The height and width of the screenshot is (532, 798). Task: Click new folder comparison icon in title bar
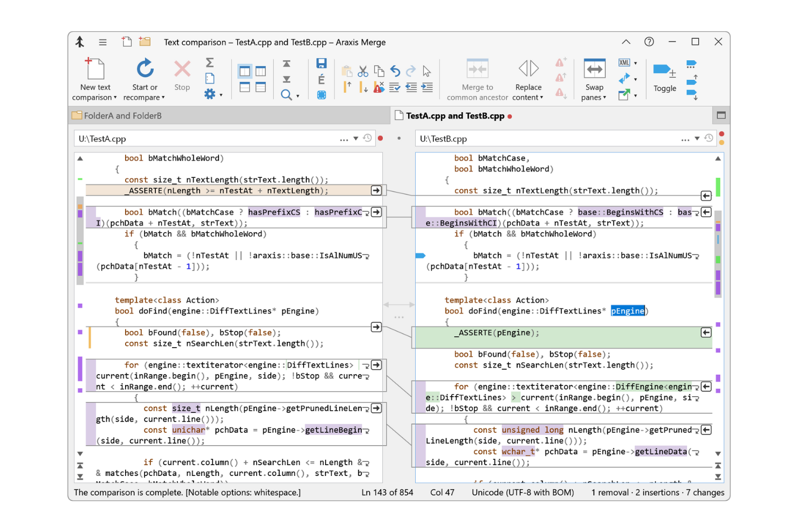tap(145, 42)
